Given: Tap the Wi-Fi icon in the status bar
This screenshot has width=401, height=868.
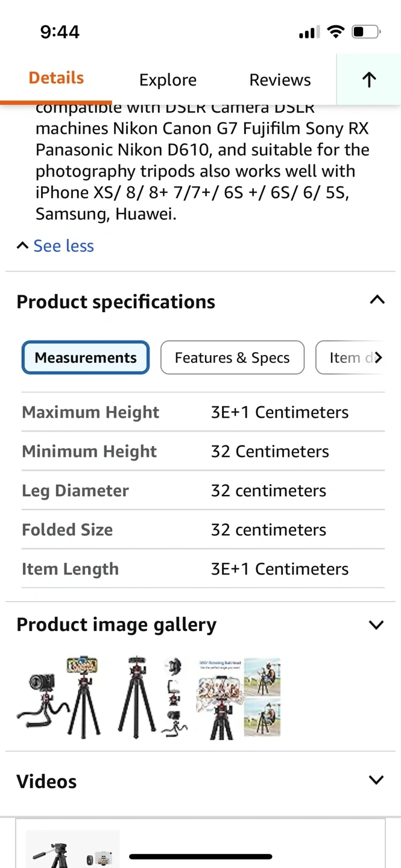Looking at the screenshot, I should [335, 32].
